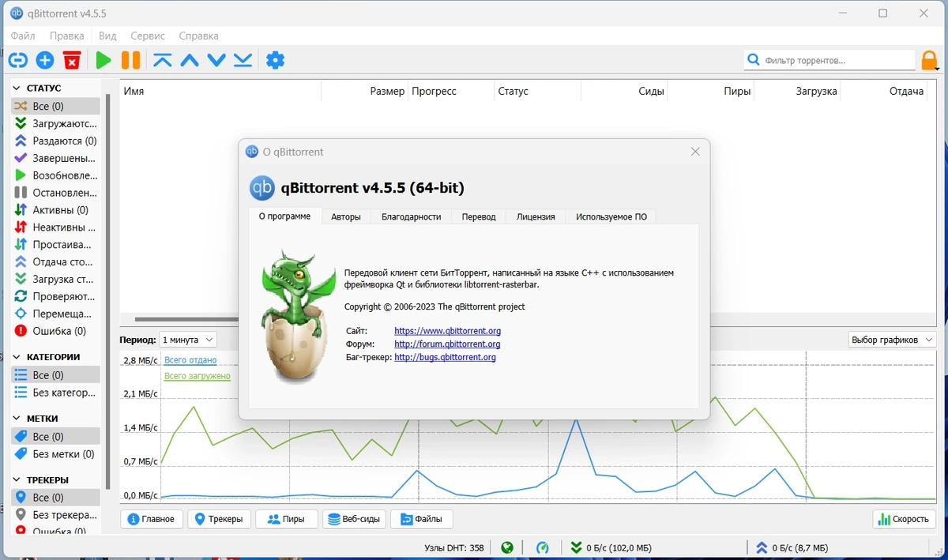This screenshot has width=948, height=560.
Task: Collapse the МЕТКИ section
Action: pos(17,419)
